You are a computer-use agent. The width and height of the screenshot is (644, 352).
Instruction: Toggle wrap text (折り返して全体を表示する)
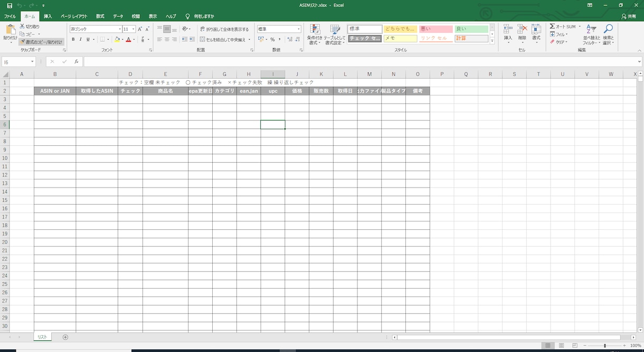(224, 30)
